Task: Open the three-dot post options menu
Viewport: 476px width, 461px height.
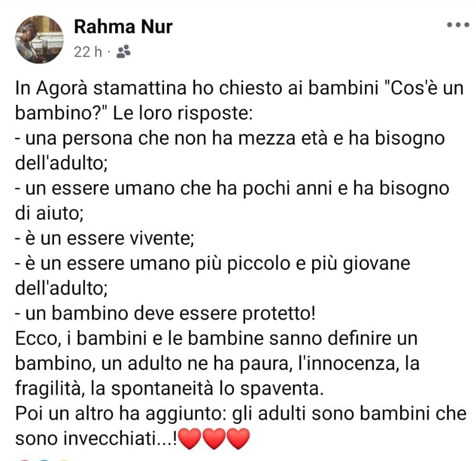Action: coord(458,25)
